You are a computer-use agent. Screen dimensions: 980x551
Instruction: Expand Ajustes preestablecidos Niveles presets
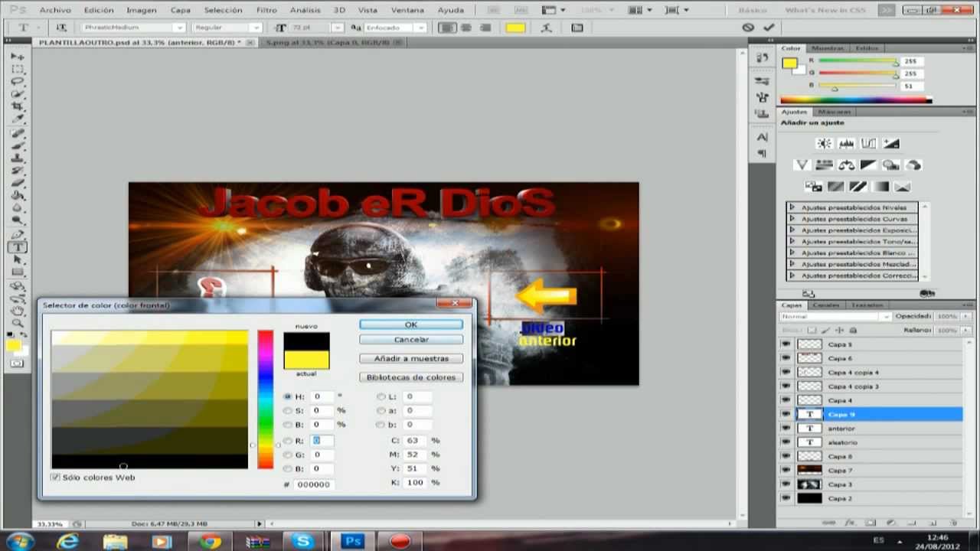(x=793, y=207)
